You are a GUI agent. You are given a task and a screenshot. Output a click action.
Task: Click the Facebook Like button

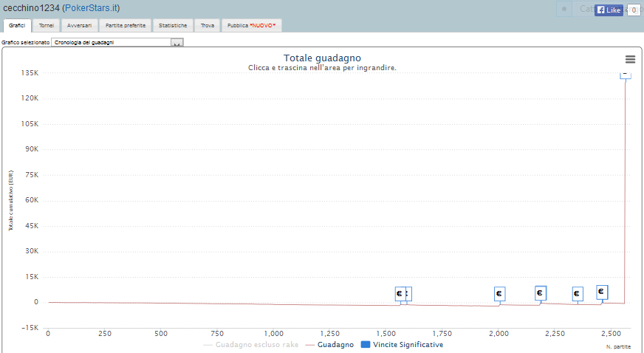[x=609, y=10]
